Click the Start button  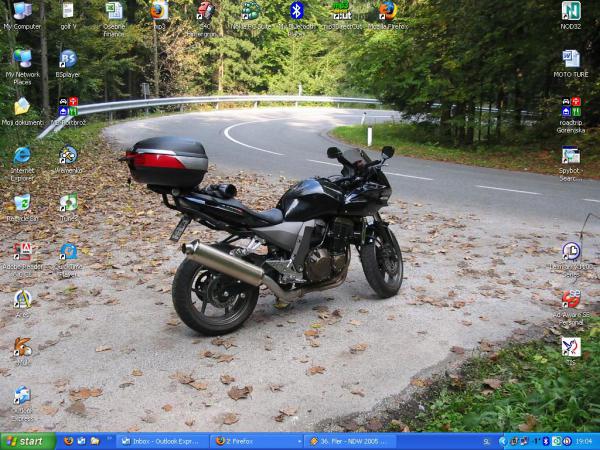click(27, 441)
